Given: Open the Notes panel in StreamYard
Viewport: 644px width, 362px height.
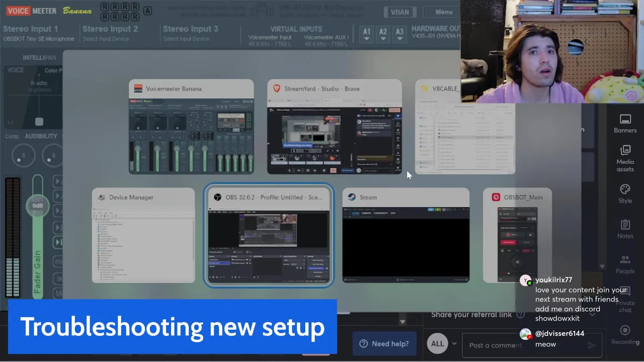Looking at the screenshot, I should coord(625,229).
